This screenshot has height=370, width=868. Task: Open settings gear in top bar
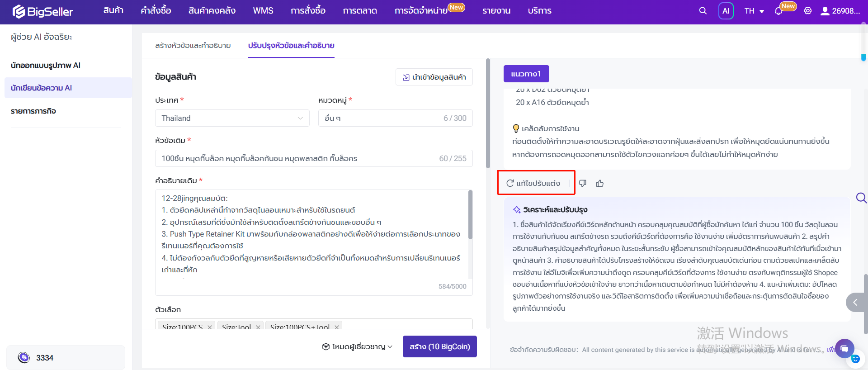[808, 11]
